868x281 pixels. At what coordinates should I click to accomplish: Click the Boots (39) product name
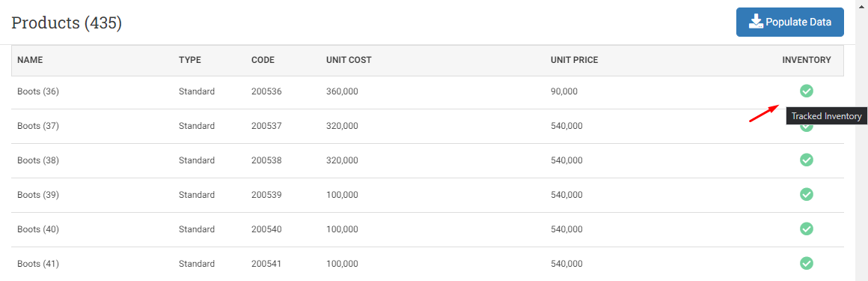(38, 195)
